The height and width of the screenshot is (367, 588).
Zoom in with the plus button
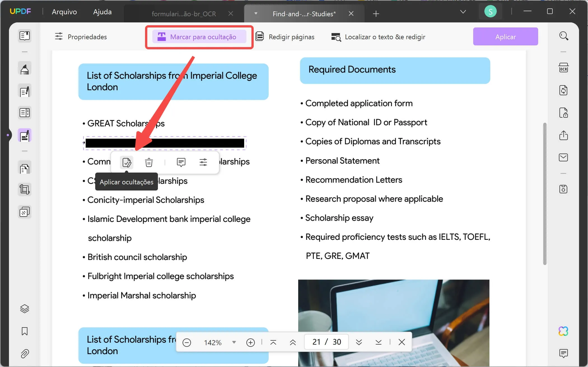(x=251, y=342)
